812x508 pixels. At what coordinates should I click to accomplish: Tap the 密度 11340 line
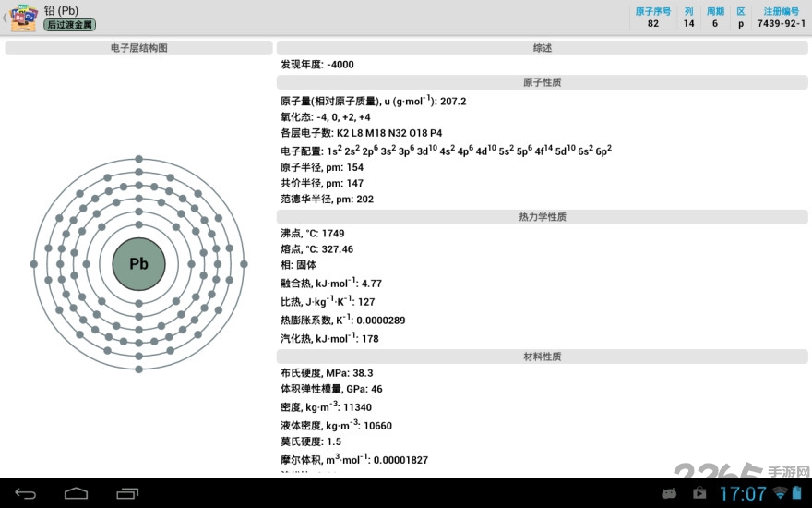coord(327,406)
